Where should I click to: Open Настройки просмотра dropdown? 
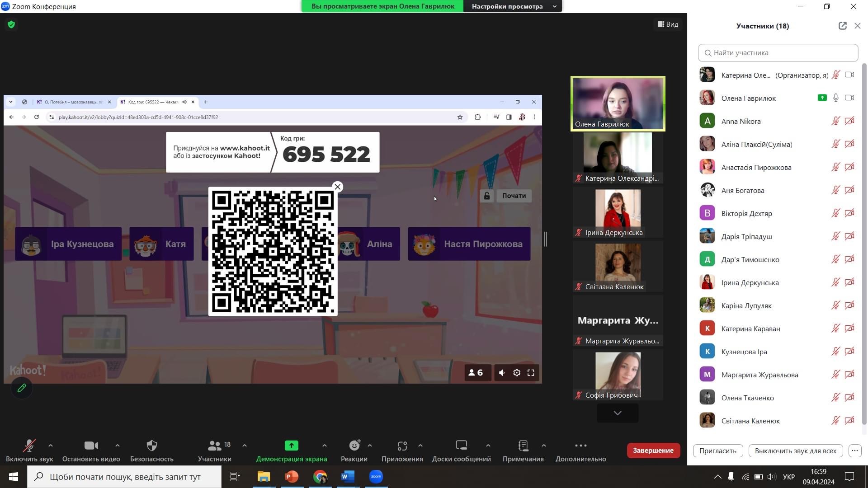click(x=513, y=6)
